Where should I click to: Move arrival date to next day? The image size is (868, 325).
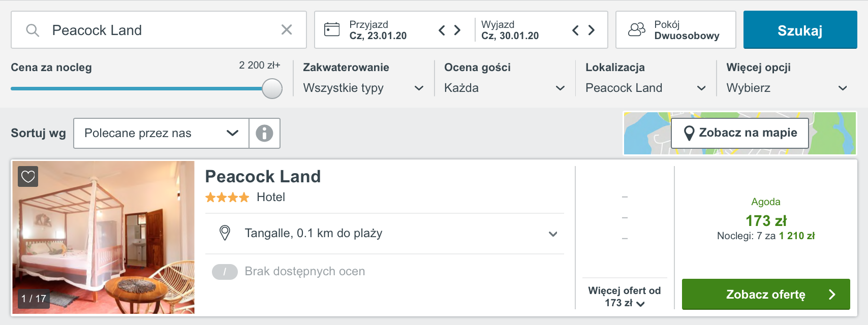coord(457,30)
